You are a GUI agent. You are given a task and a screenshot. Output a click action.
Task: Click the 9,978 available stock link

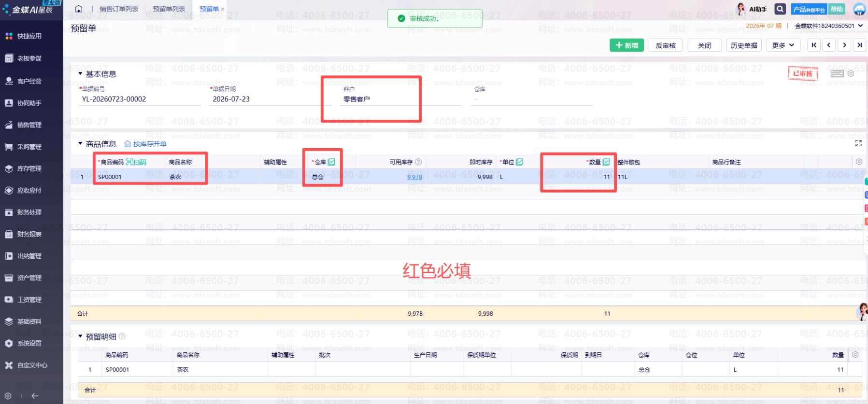(414, 177)
